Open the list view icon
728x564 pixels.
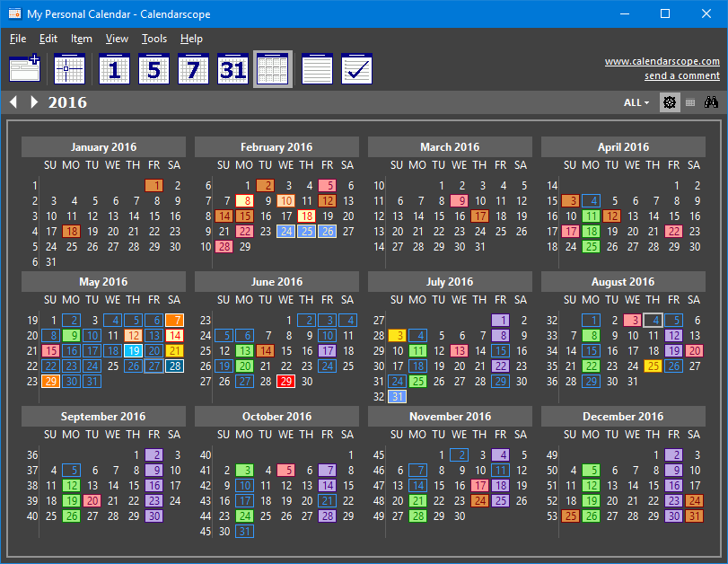click(x=317, y=69)
